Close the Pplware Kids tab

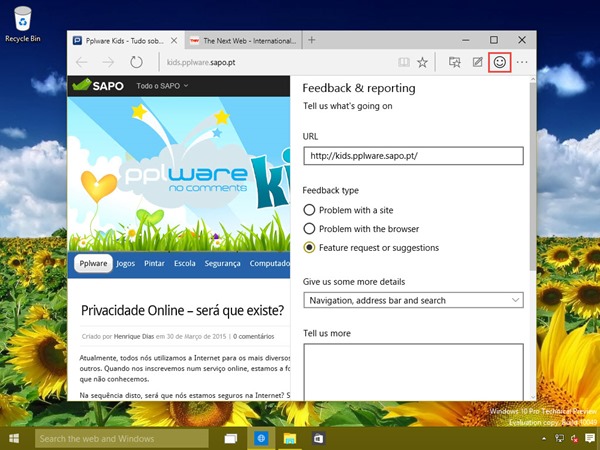point(174,40)
